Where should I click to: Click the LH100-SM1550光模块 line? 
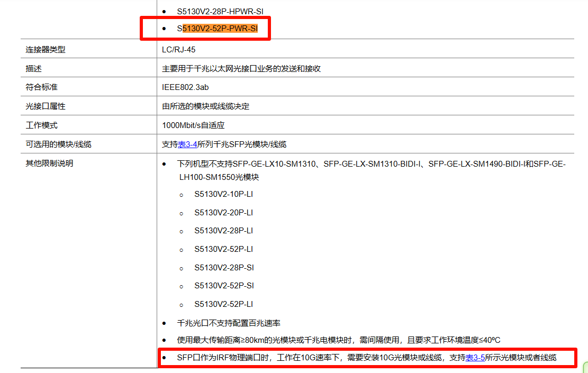click(x=219, y=177)
